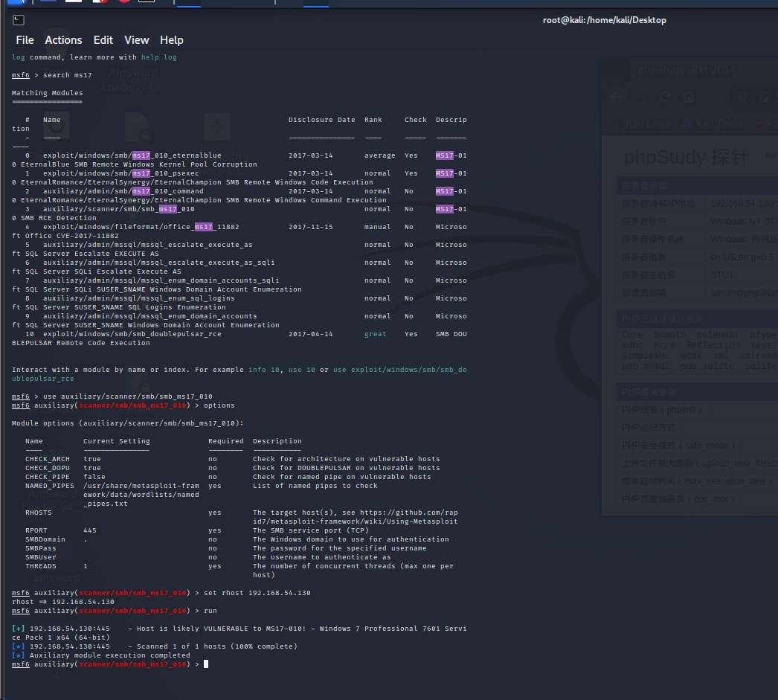Click 'set rhost 192.168.54.130' command text
The image size is (778, 700).
coord(257,593)
